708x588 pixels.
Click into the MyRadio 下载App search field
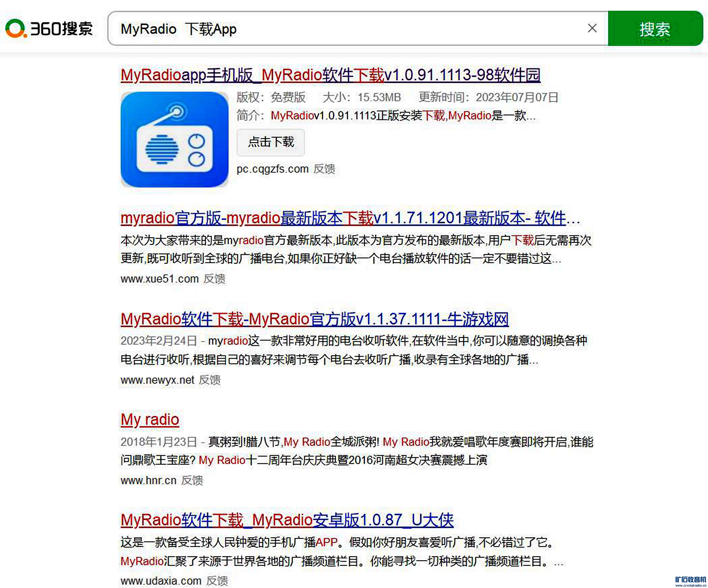(337, 29)
